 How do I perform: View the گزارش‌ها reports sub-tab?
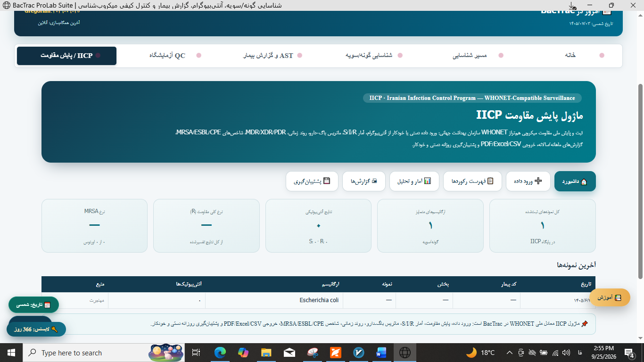(x=364, y=181)
